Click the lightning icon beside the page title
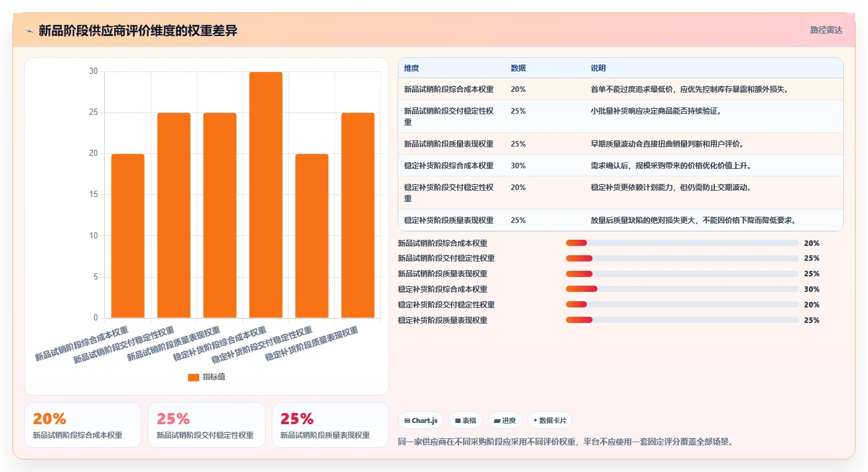 (x=29, y=31)
